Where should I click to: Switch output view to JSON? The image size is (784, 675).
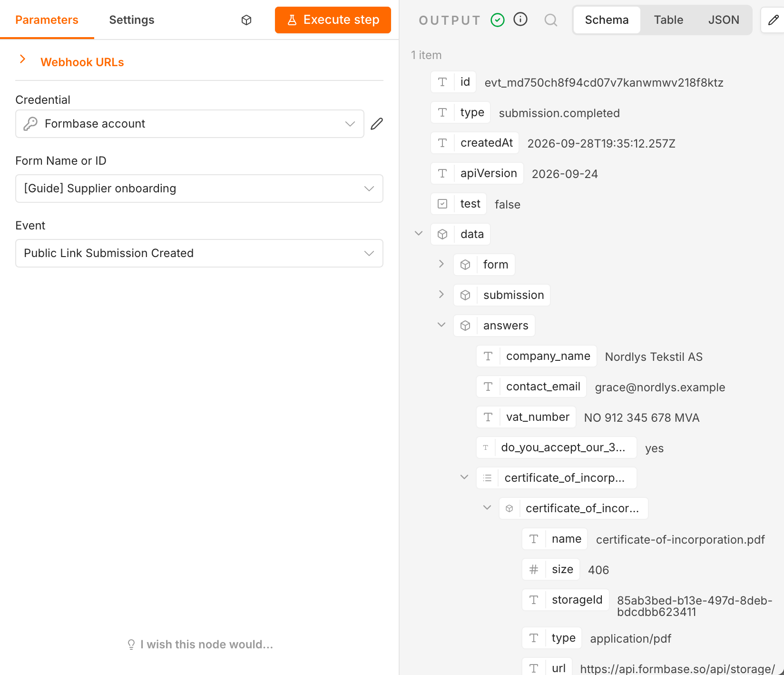click(724, 20)
